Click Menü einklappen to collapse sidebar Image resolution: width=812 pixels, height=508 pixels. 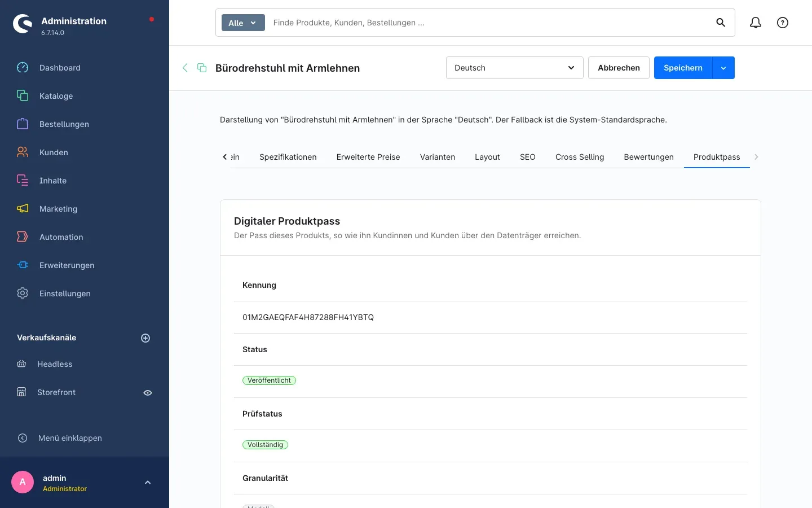70,438
